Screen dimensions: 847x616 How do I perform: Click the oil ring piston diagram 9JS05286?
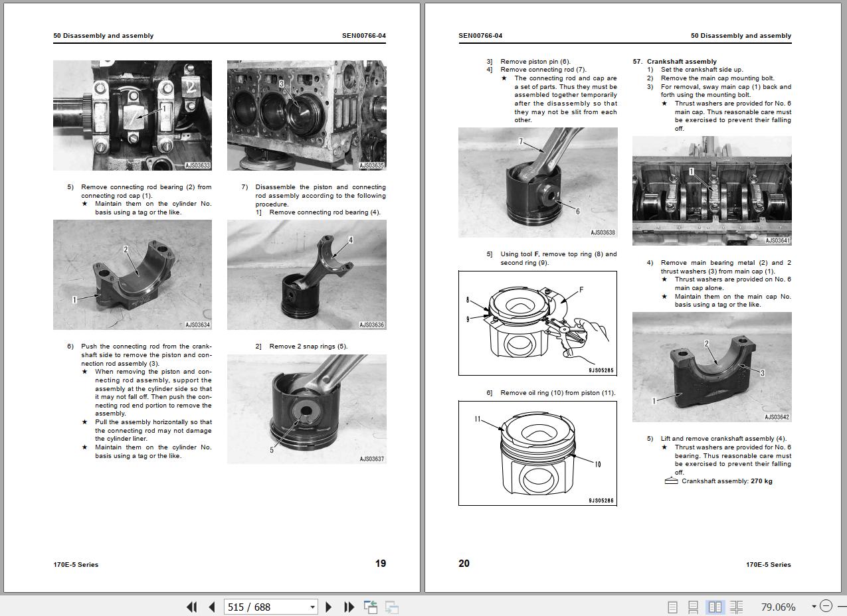[x=537, y=453]
